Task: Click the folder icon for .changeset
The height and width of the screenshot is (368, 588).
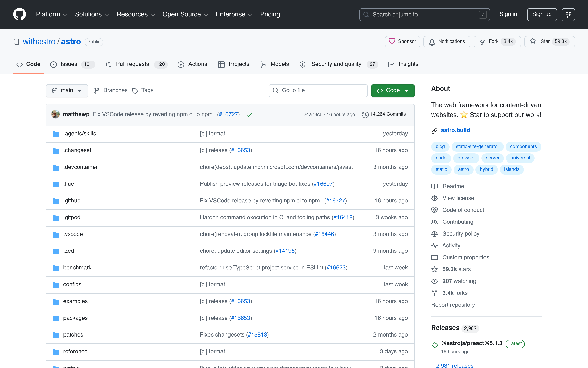Action: pos(56,151)
